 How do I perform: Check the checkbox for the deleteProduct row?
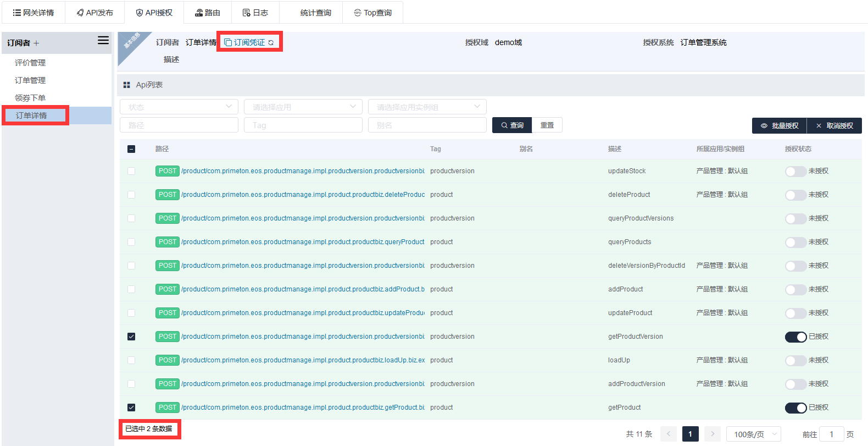tap(131, 195)
